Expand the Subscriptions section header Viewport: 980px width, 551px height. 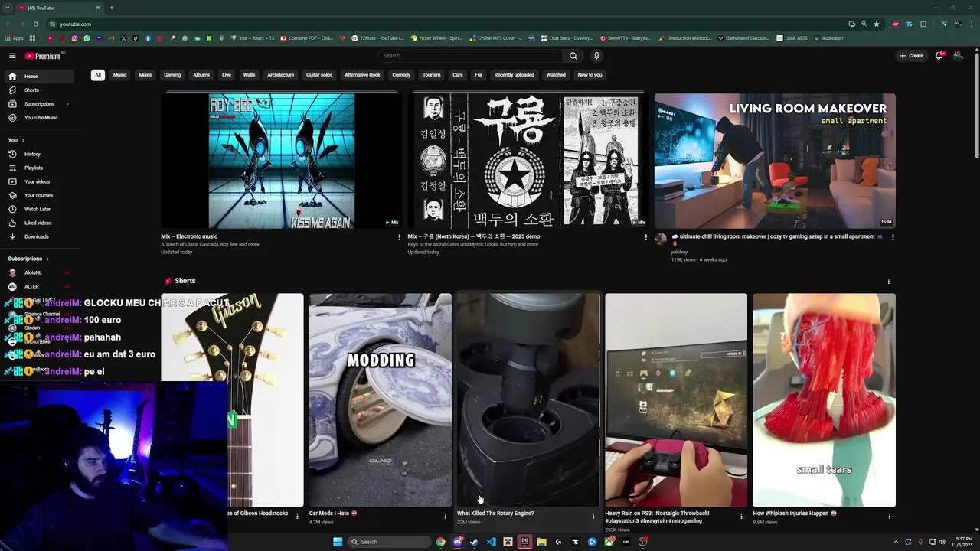click(x=28, y=259)
